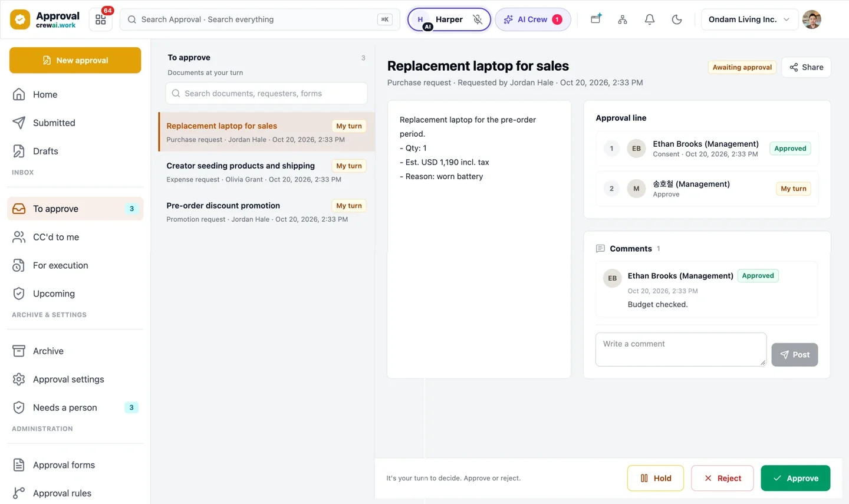Click the Write a comment box
Viewport: 849px width, 504px height.
[x=681, y=350]
